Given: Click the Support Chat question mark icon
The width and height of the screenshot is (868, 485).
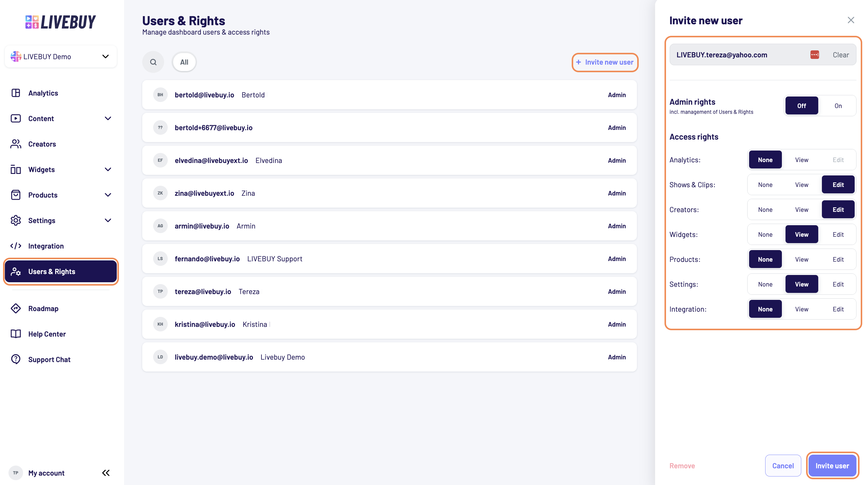Looking at the screenshot, I should point(16,359).
